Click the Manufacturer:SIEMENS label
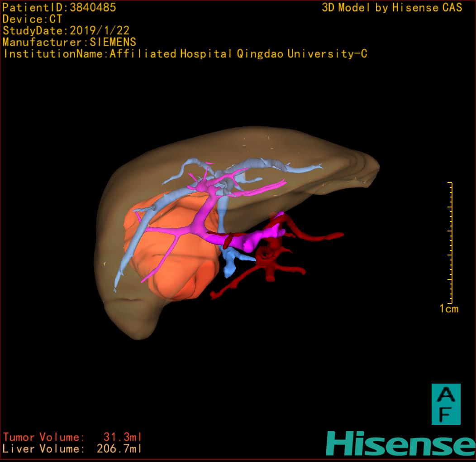 click(69, 42)
